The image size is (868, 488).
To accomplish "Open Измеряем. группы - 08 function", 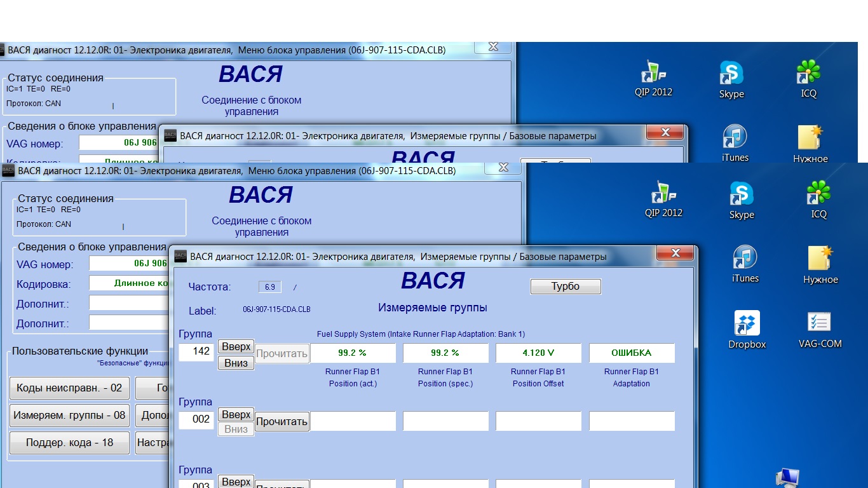I will pos(69,416).
